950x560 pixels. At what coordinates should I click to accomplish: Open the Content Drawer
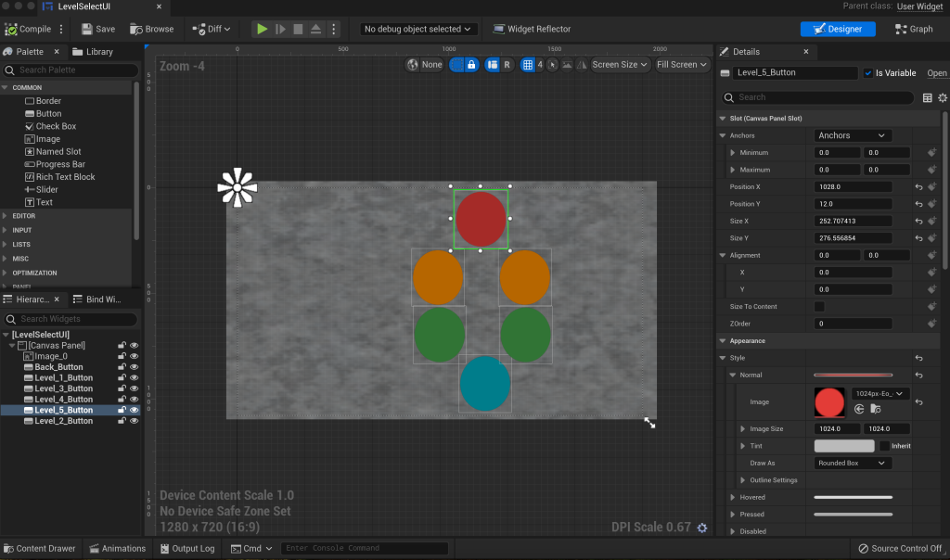click(40, 549)
